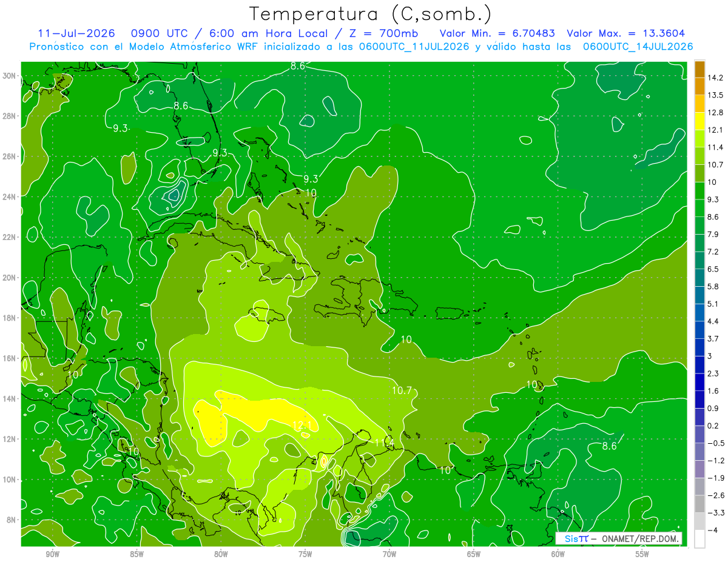
Task: Click the title "Temperatura (C,somb.)"
Action: [x=370, y=14]
